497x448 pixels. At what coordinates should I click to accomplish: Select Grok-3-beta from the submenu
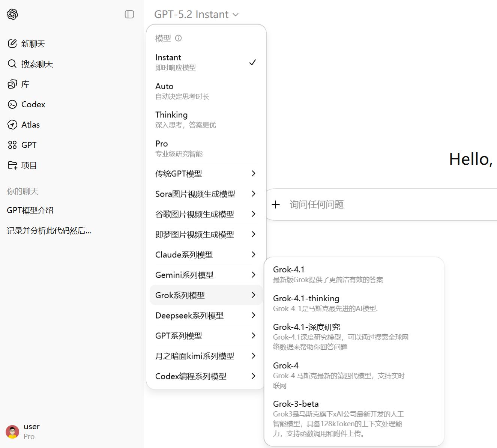pyautogui.click(x=296, y=404)
